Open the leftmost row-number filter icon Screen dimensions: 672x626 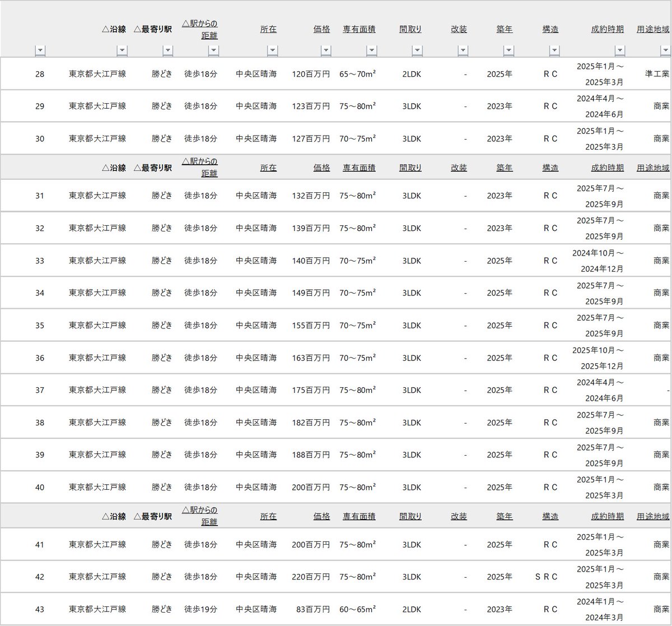pos(40,50)
